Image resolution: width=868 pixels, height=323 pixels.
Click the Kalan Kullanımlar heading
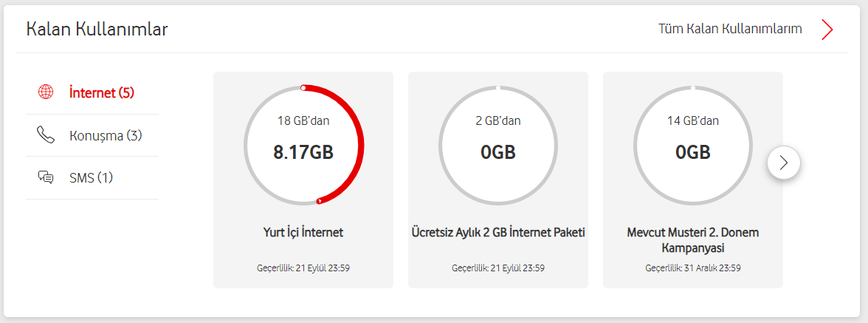tap(97, 29)
